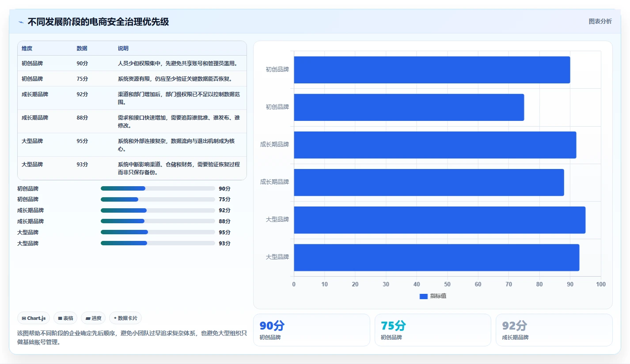Select the 数据卡片 tag
This screenshot has width=630, height=364.
125,318
